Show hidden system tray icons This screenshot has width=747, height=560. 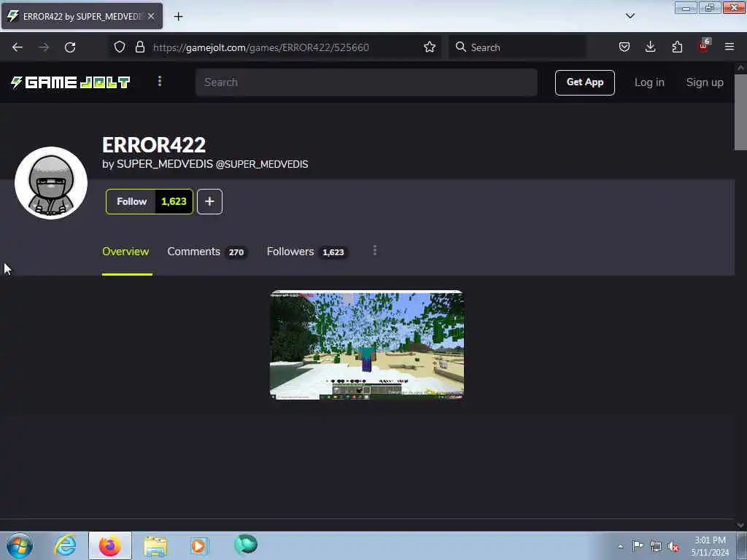coord(620,546)
